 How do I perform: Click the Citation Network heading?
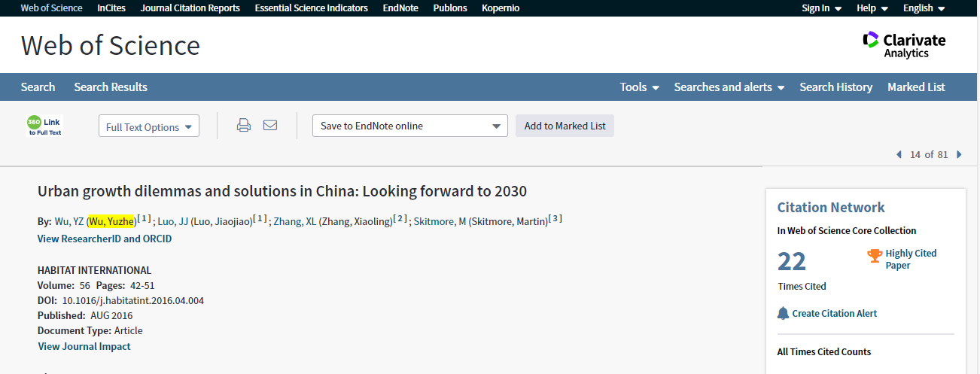[831, 207]
